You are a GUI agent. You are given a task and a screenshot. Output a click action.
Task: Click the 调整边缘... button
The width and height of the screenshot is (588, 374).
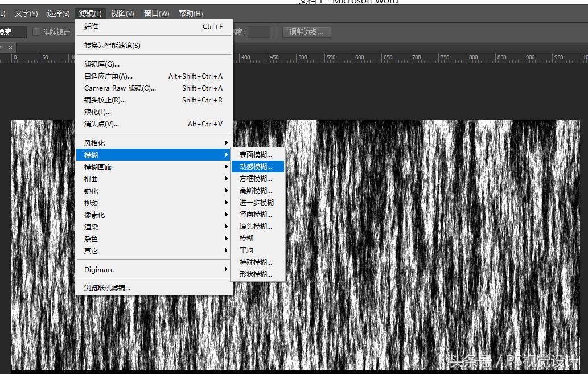click(x=306, y=32)
